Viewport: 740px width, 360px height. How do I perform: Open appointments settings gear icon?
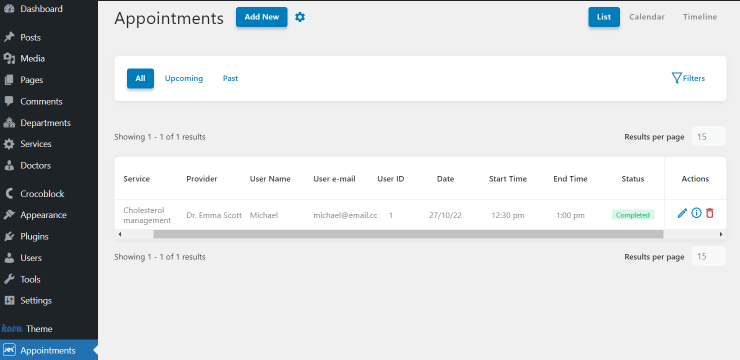300,17
